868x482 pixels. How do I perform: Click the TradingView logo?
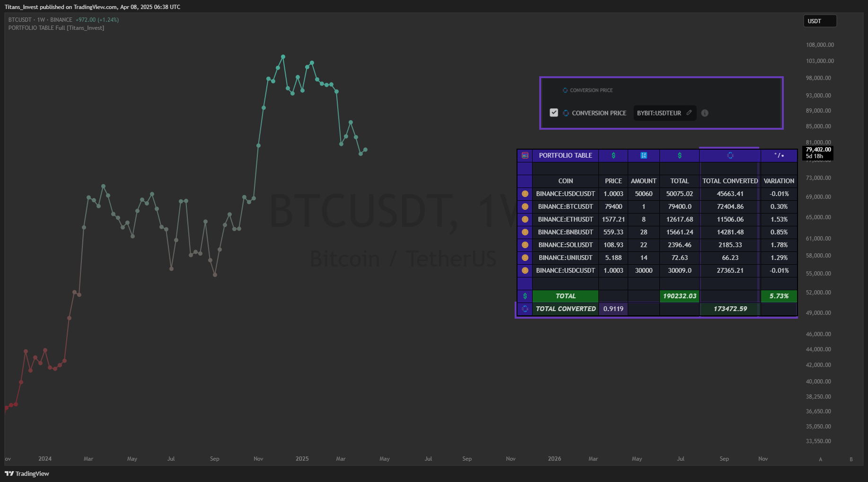click(27, 473)
